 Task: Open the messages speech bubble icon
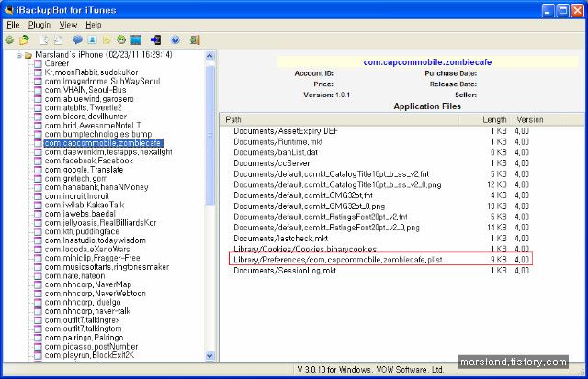77,39
